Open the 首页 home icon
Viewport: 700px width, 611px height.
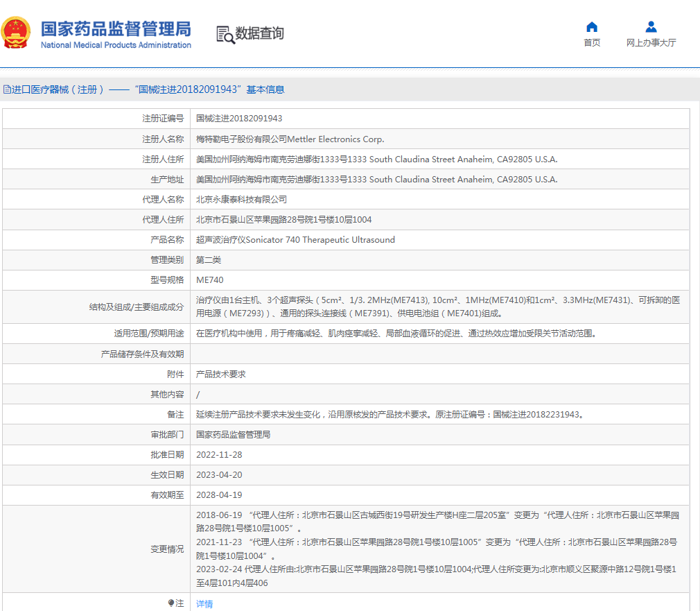tap(592, 27)
